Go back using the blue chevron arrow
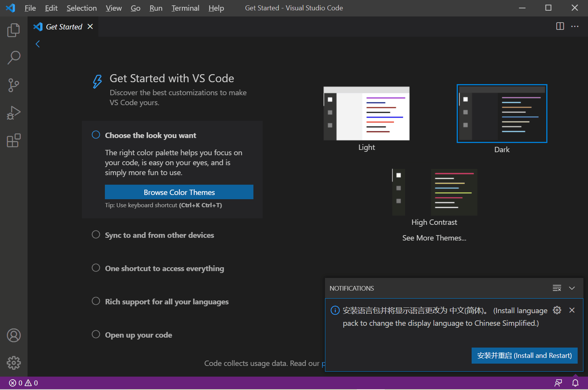 (38, 44)
